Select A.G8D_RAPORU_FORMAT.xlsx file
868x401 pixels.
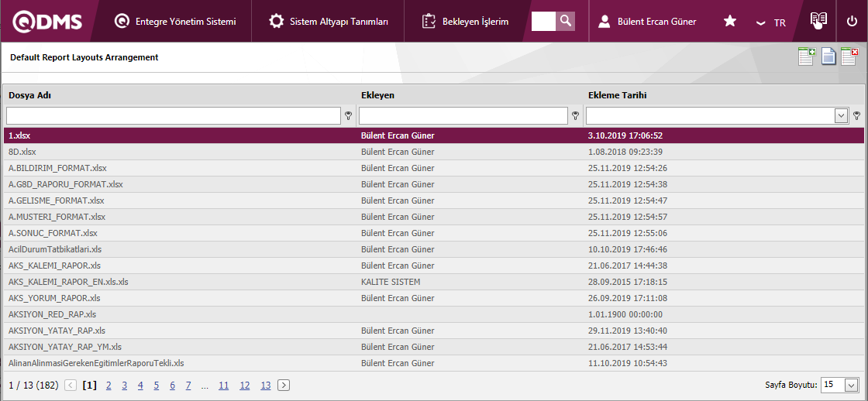pyautogui.click(x=66, y=184)
